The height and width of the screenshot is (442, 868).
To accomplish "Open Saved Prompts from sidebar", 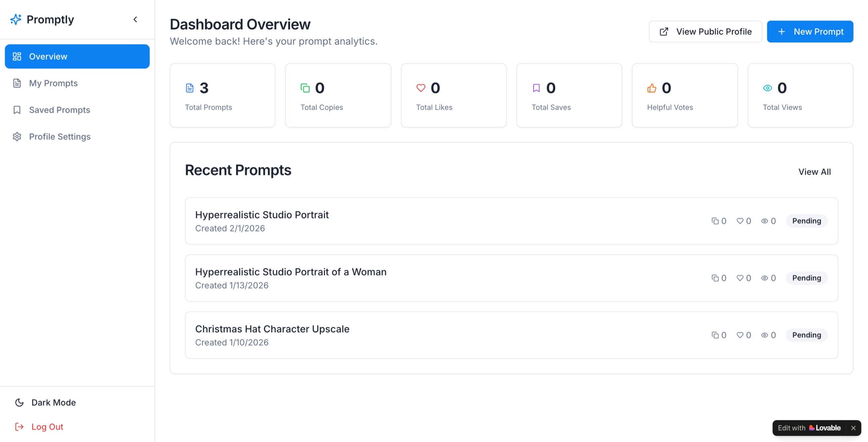I will (59, 110).
